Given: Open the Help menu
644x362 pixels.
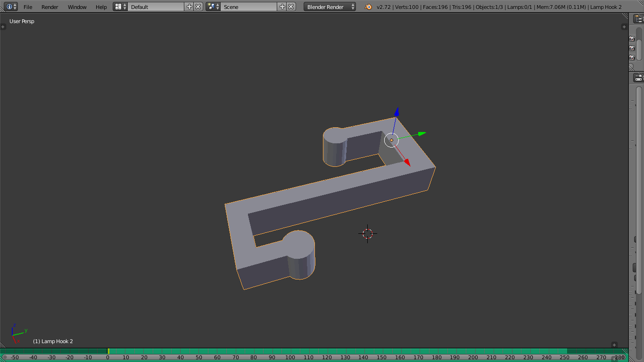Looking at the screenshot, I should click(101, 7).
